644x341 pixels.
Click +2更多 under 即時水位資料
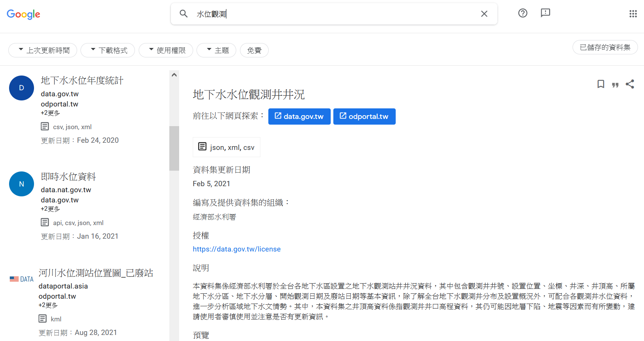(x=50, y=209)
